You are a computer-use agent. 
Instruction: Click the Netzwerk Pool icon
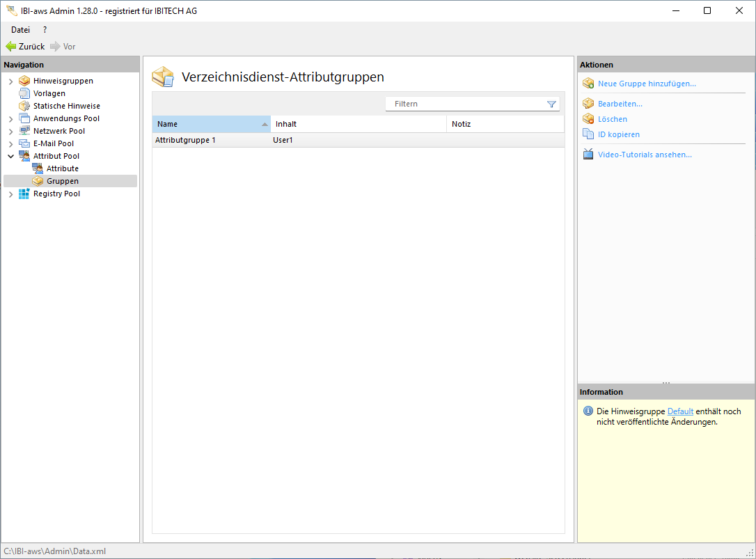pyautogui.click(x=24, y=131)
